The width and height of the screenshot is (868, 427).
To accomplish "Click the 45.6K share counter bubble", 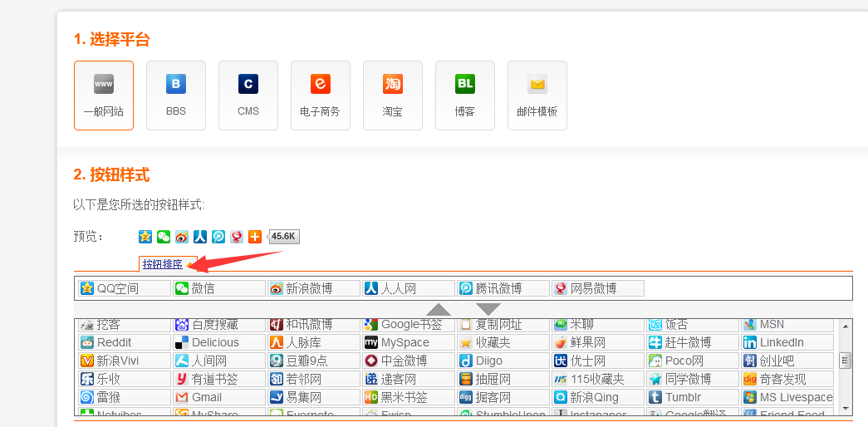I will pos(284,237).
